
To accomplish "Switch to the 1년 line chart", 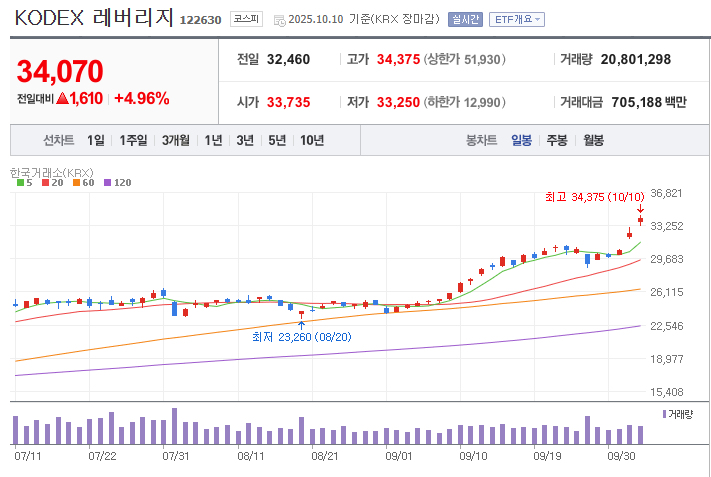I will point(213,140).
